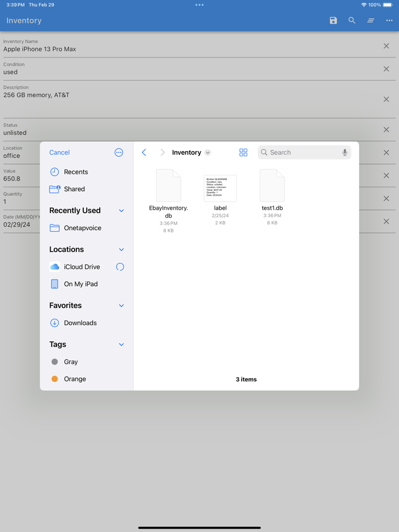
Task: Clear the Date field with its X
Action: (x=386, y=222)
